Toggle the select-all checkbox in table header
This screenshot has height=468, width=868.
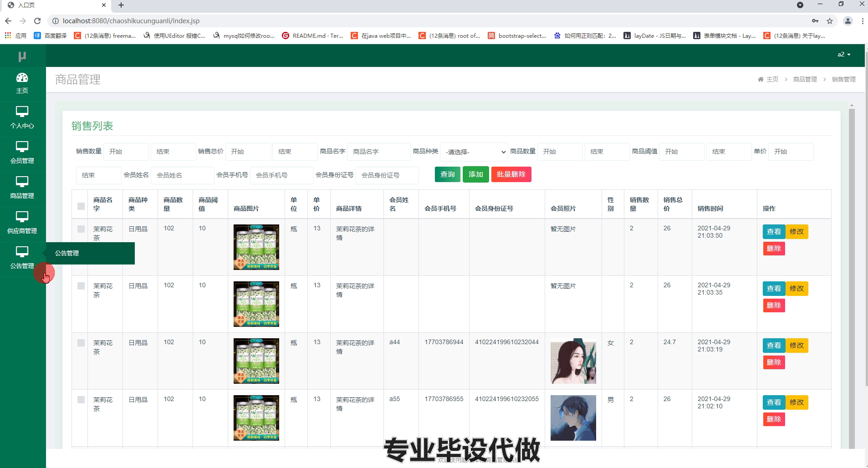[81, 206]
